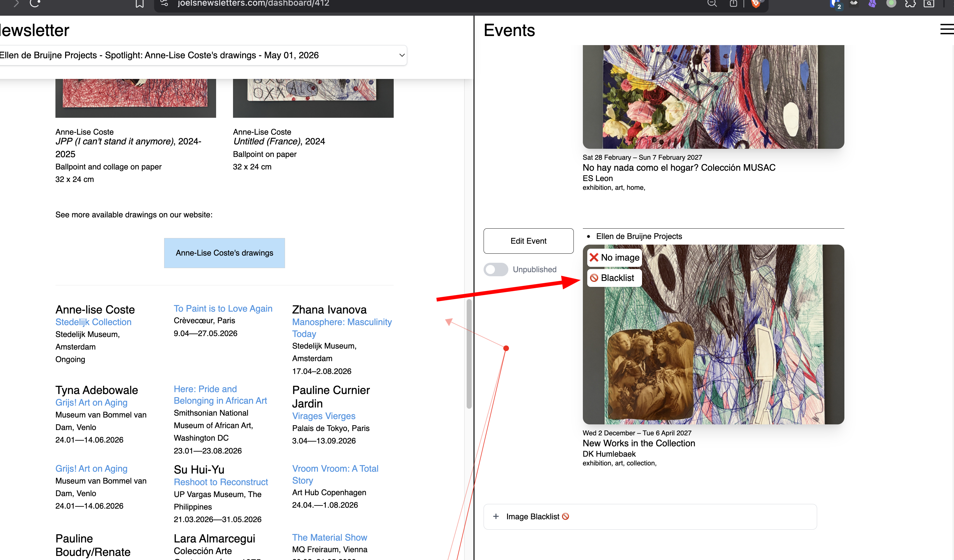
Task: Click the JPP red ballpoint drawing image
Action: [x=136, y=98]
